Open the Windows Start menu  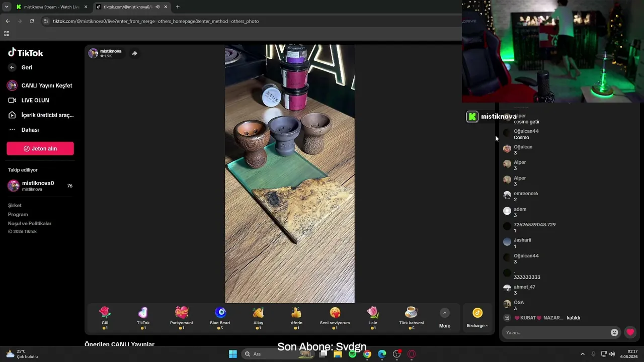233,354
